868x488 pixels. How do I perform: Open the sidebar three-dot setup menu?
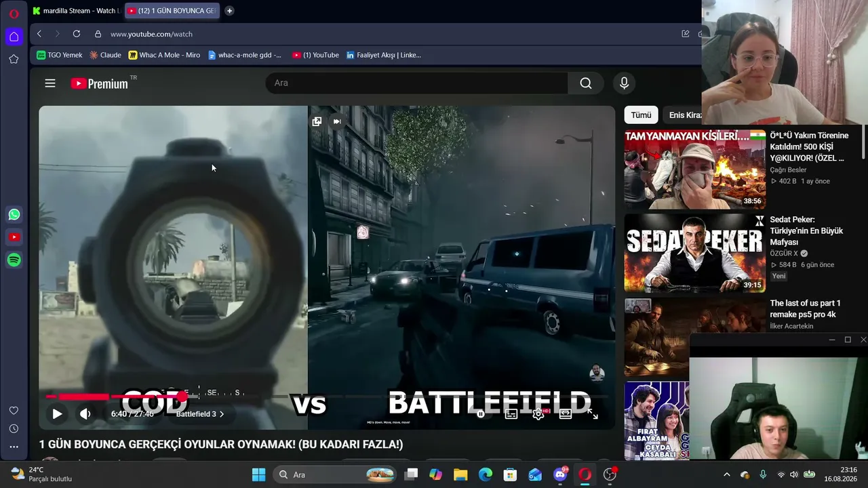[x=14, y=447]
